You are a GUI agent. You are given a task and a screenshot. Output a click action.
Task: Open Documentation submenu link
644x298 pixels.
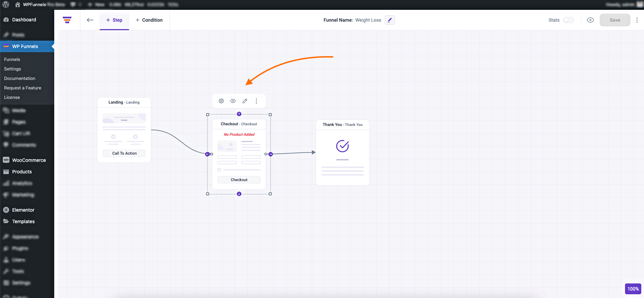[20, 78]
